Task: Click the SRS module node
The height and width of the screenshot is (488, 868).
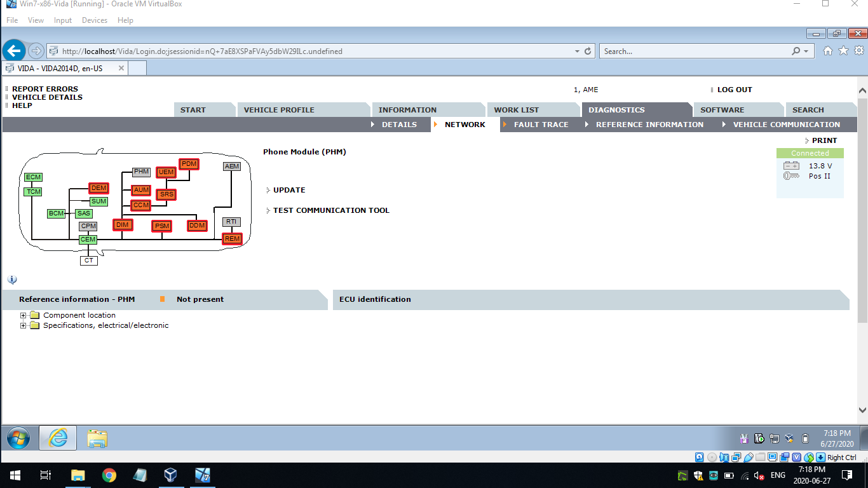Action: click(166, 194)
